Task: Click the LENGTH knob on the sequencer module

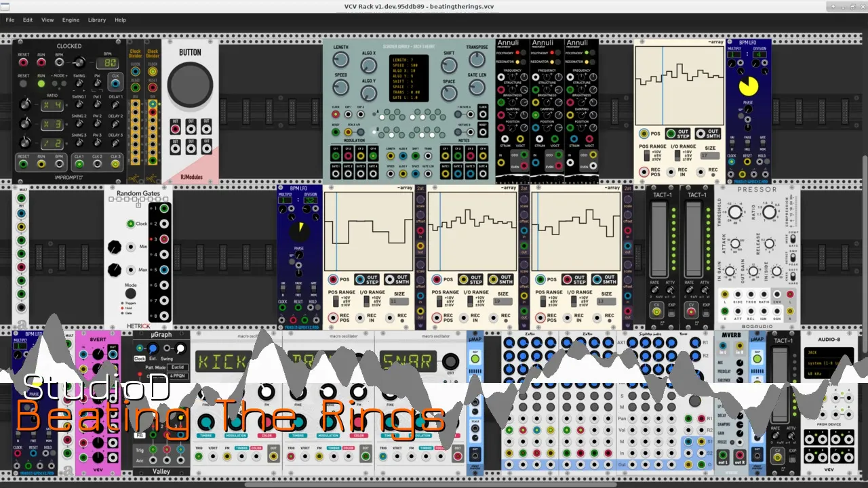Action: click(340, 61)
